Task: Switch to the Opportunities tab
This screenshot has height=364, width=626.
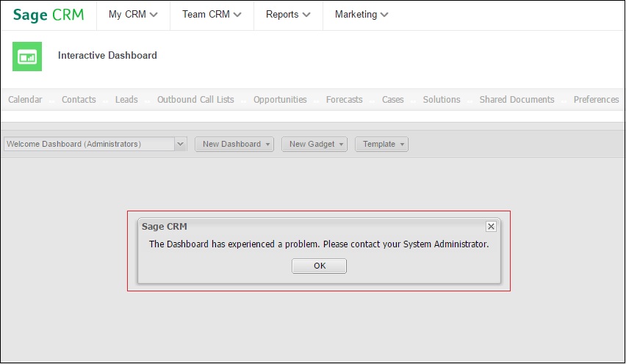Action: tap(280, 99)
